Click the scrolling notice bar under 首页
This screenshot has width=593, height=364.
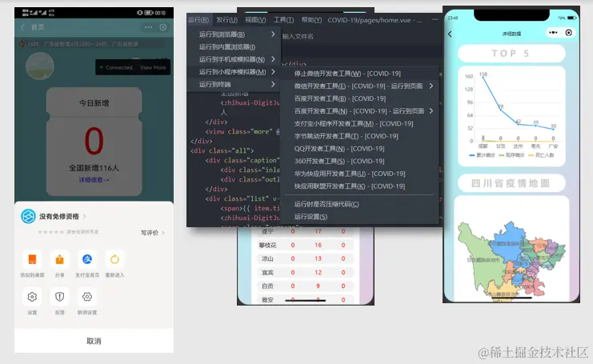pyautogui.click(x=94, y=44)
